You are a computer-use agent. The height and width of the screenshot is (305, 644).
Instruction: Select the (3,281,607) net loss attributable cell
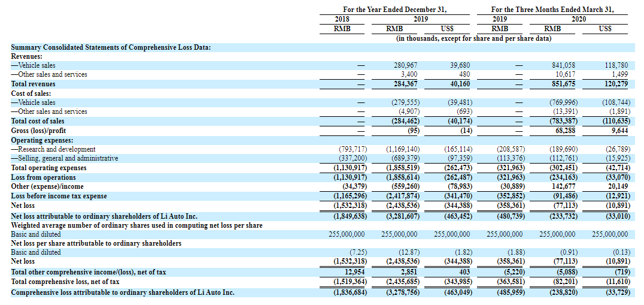coord(403,216)
